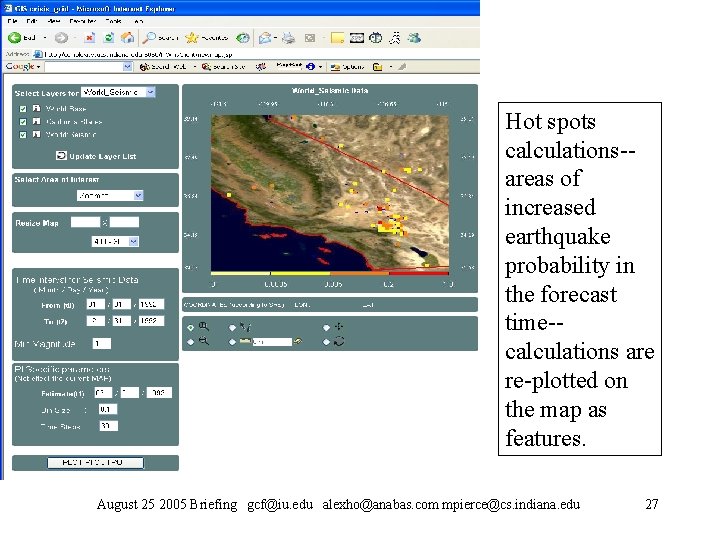The width and height of the screenshot is (720, 540).
Task: Go to the Home page icon
Action: coord(128,38)
